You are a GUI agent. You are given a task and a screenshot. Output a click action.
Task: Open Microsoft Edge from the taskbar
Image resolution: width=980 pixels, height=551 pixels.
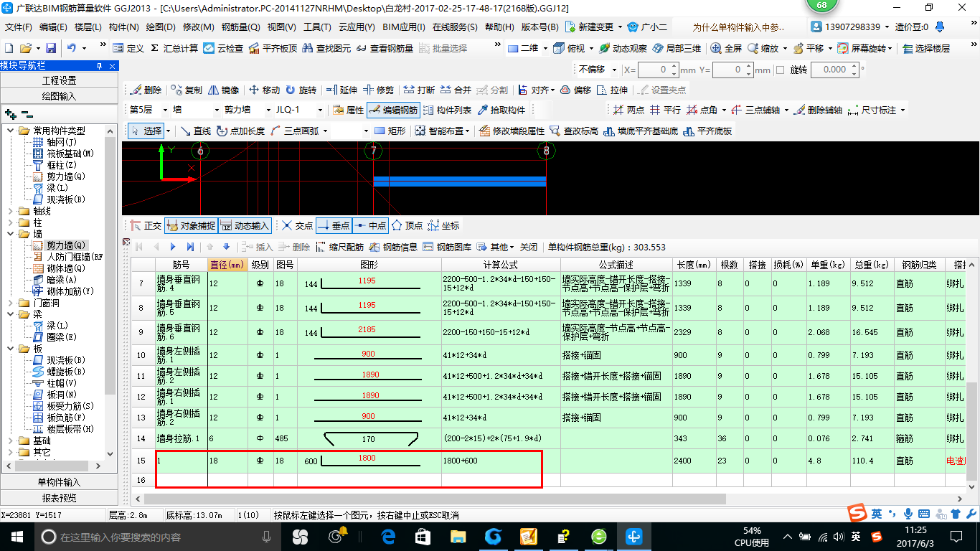pos(388,536)
